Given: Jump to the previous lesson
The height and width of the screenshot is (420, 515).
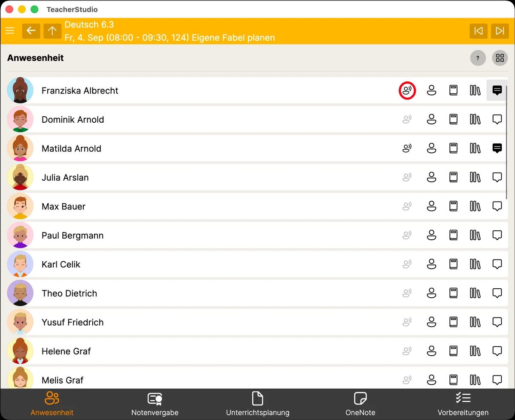Looking at the screenshot, I should 479,31.
